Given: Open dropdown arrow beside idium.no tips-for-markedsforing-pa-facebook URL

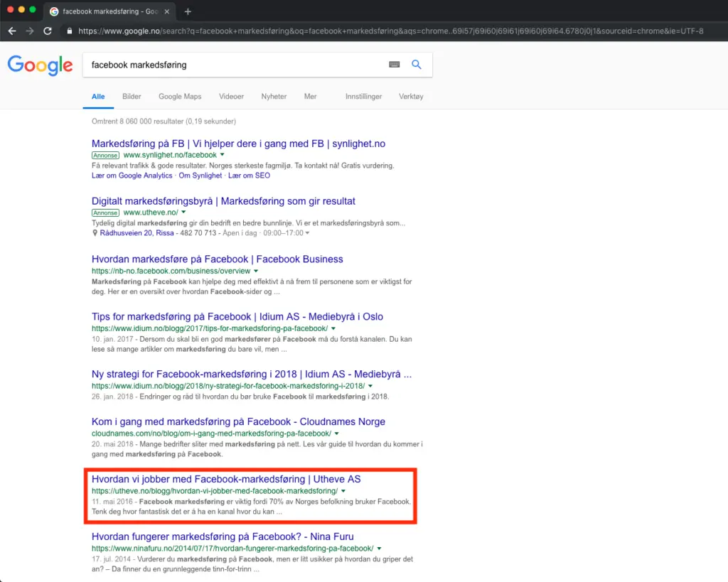Looking at the screenshot, I should (333, 328).
